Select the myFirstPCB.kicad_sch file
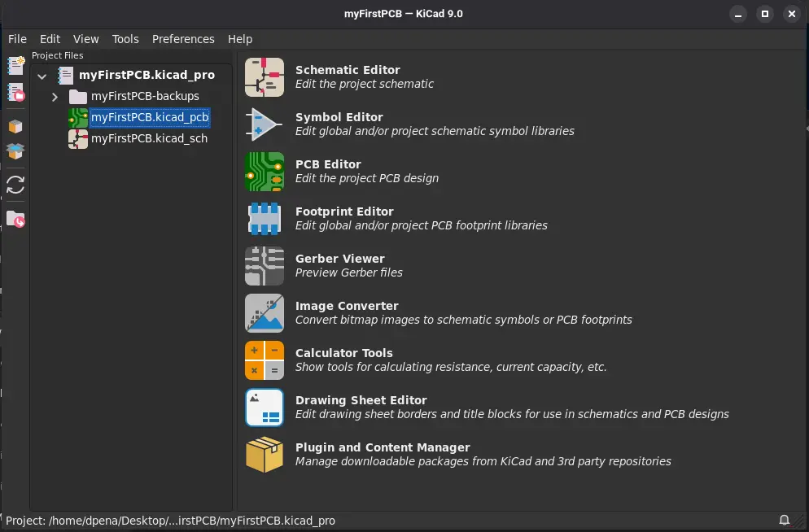The image size is (809, 532). 149,138
